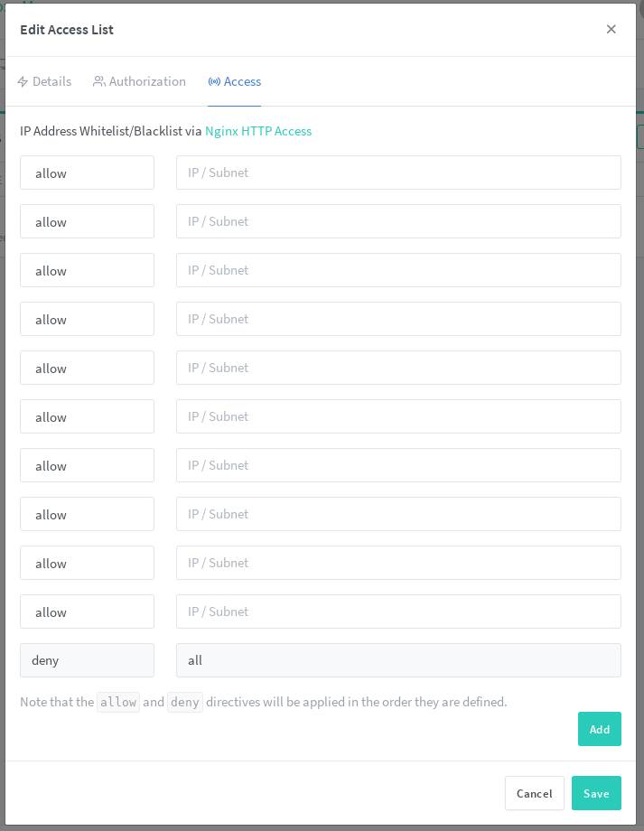Click the allow keyword in the note text
This screenshot has height=831, width=644.
click(117, 702)
